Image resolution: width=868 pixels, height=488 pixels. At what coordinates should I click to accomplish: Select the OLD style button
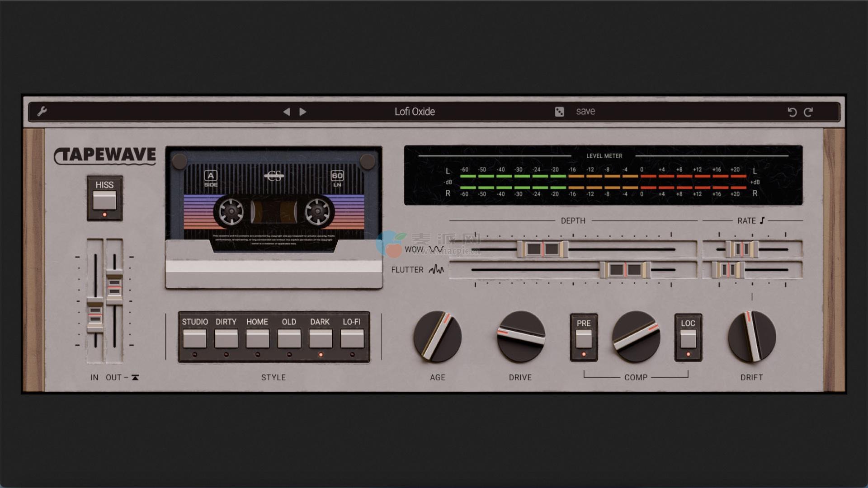click(289, 338)
